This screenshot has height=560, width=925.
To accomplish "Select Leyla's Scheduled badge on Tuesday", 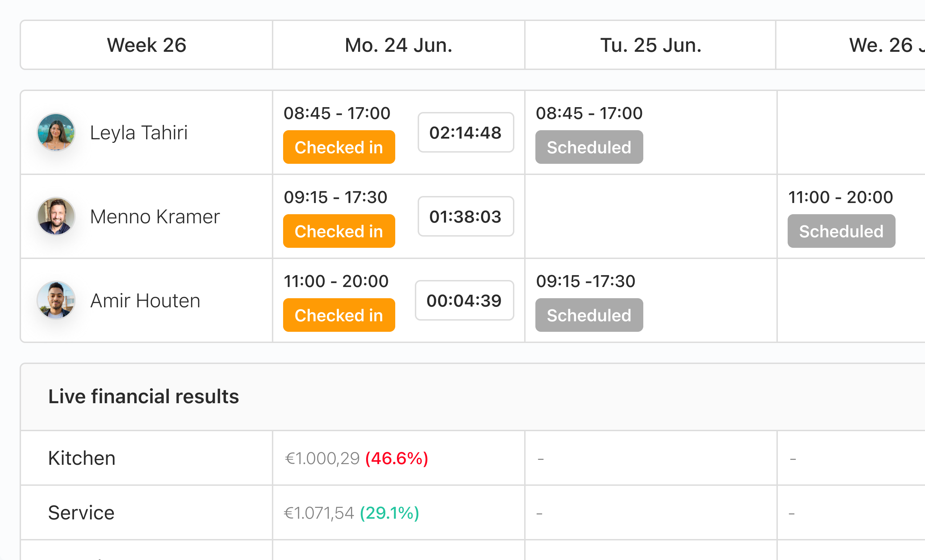I will [589, 147].
